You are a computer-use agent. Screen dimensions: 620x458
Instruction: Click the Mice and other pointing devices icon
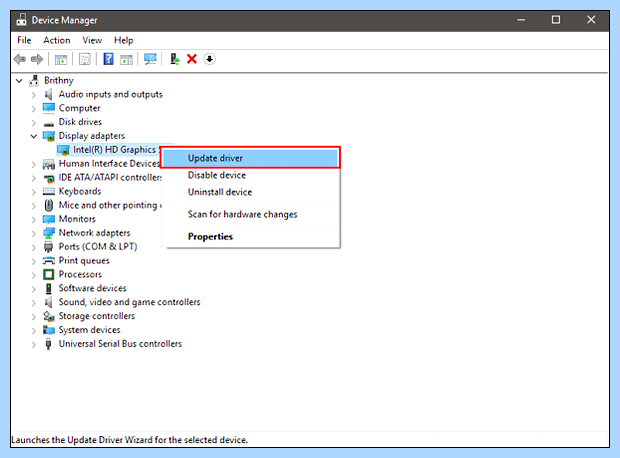coord(49,205)
